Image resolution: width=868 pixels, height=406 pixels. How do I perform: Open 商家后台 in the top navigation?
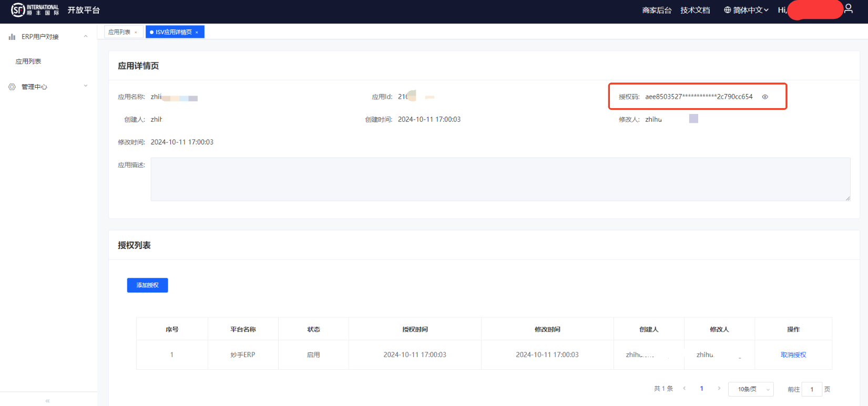click(656, 10)
